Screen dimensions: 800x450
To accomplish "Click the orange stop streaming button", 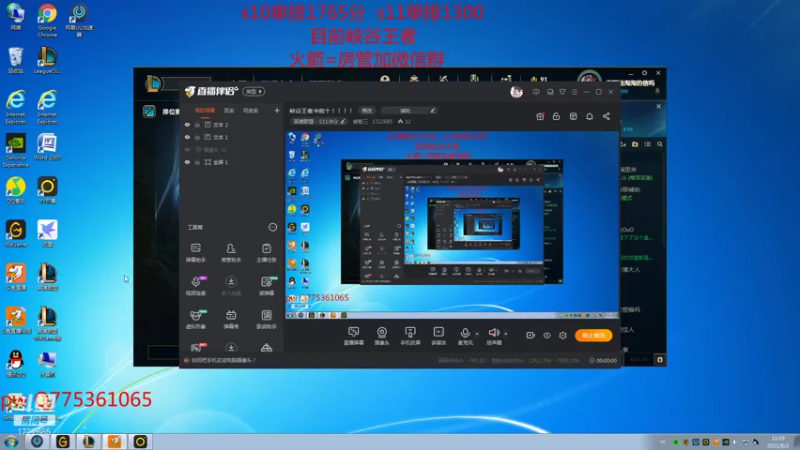I will click(593, 335).
